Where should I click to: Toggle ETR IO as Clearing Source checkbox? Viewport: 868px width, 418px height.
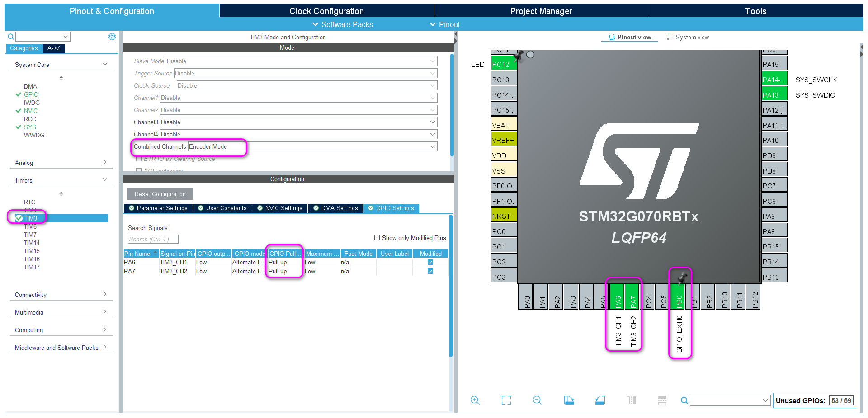point(139,159)
